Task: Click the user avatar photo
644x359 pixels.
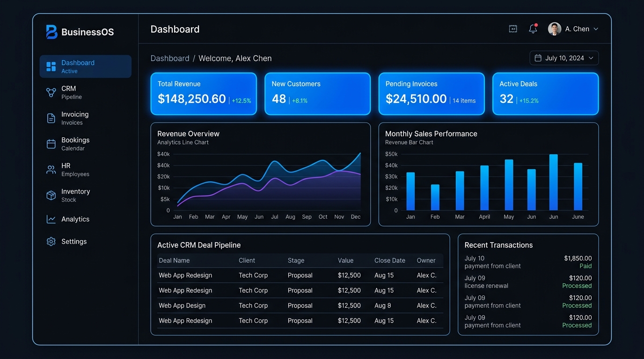Action: pos(555,29)
